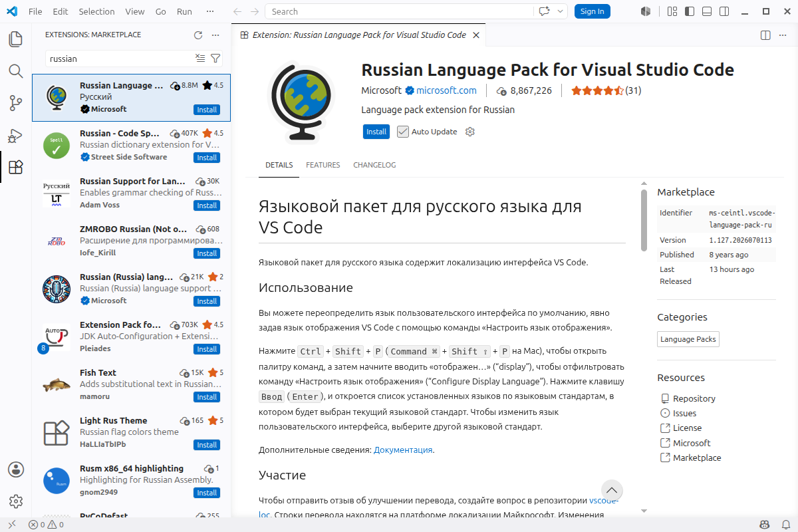
Task: Open the Accounts menu icon
Action: pyautogui.click(x=16, y=469)
